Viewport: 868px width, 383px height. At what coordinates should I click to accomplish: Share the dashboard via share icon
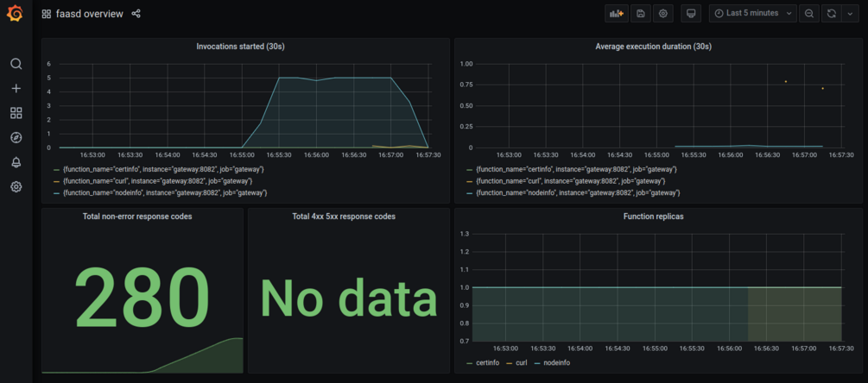(136, 14)
